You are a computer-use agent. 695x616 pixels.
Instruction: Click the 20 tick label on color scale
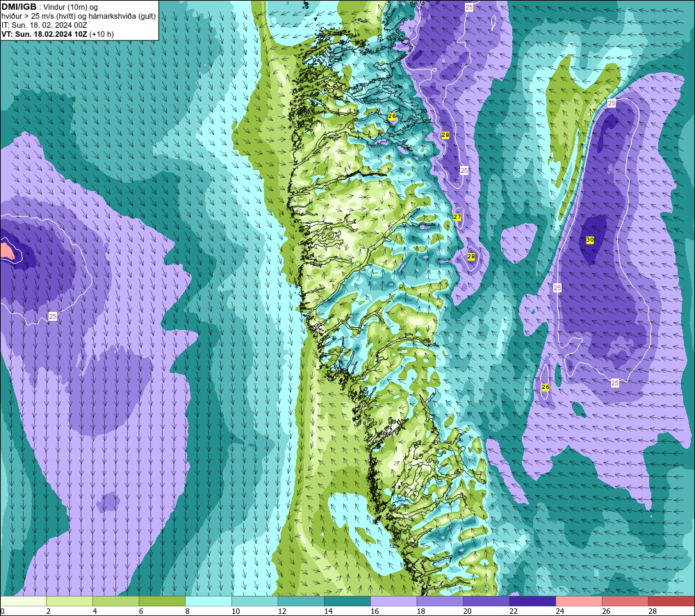[x=467, y=611]
